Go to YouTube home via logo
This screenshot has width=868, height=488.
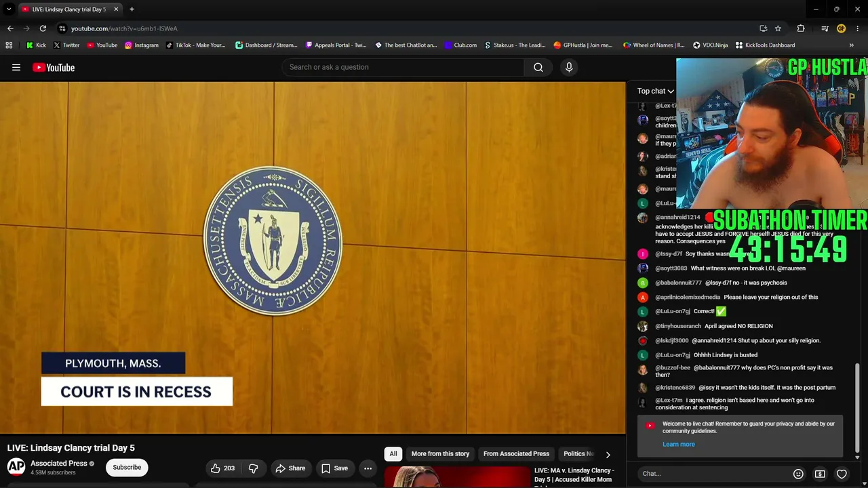(x=54, y=67)
